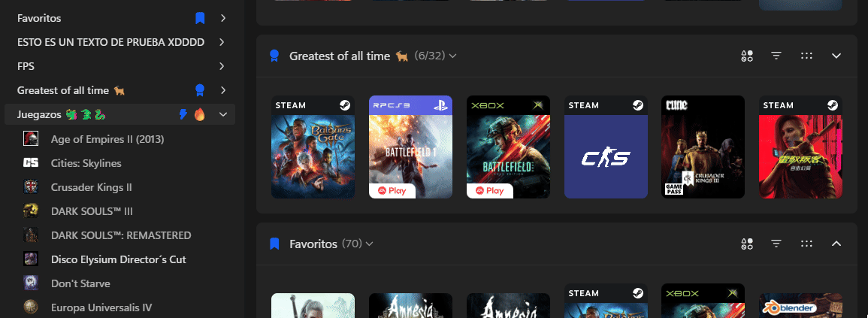
Task: Open group-by shapes icon in Favoritos section header
Action: pyautogui.click(x=747, y=244)
